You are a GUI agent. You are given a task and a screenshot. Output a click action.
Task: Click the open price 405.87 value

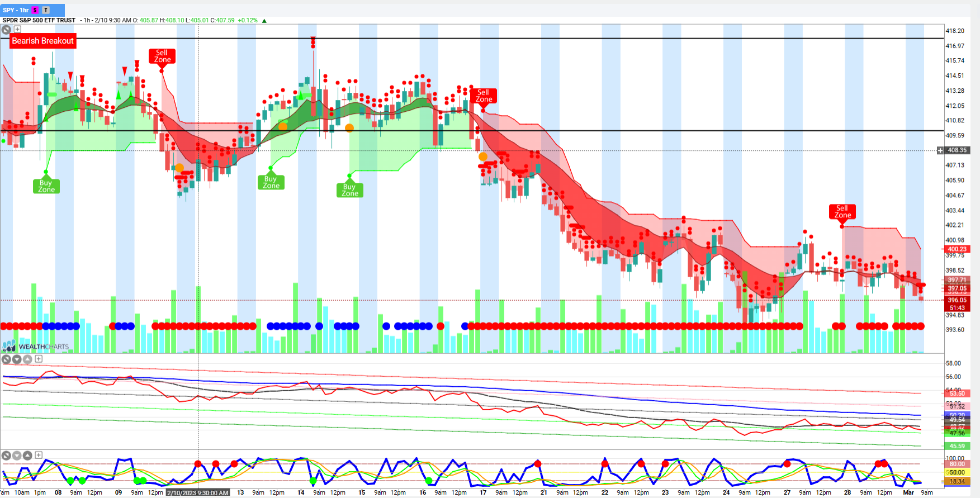(x=149, y=20)
